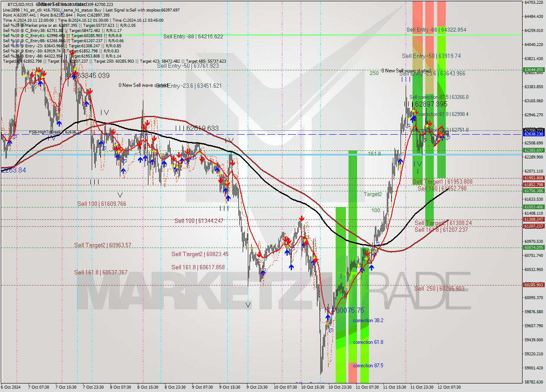Click the '12 Oct 07:30' time axis label
The width and height of the screenshot is (546, 392).
tap(450, 387)
